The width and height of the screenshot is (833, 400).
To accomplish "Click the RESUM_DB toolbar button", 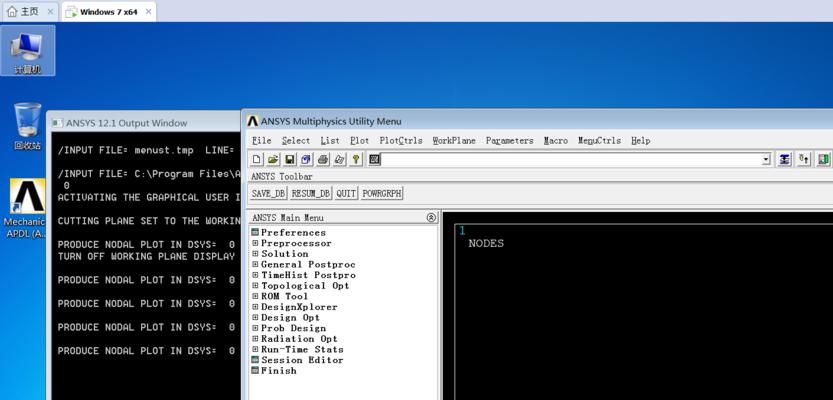I will [x=311, y=194].
